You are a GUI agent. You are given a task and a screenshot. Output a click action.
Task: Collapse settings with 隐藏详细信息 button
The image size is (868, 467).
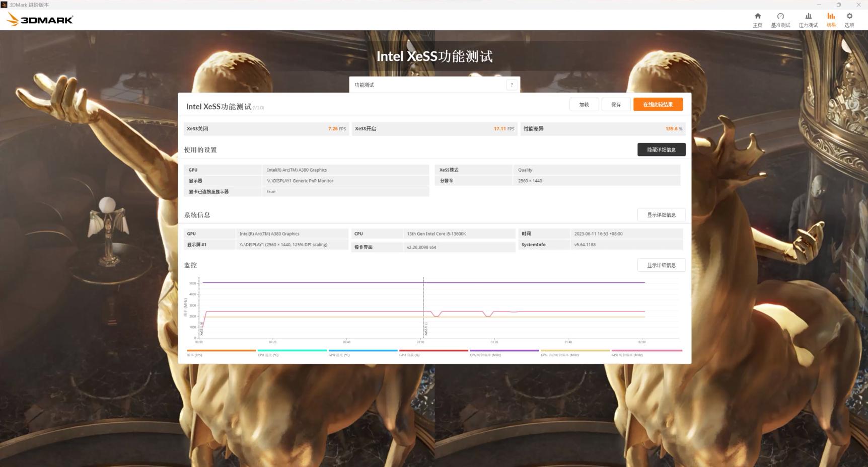pos(661,150)
